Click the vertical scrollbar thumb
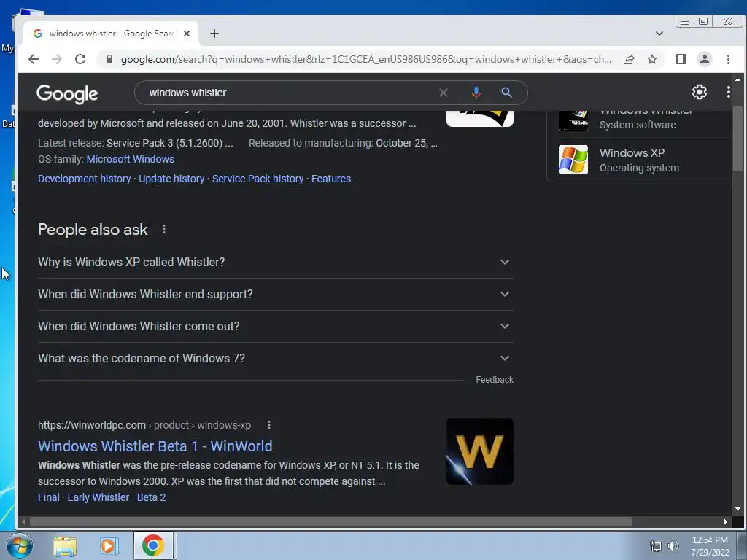747x560 pixels. tap(738, 138)
